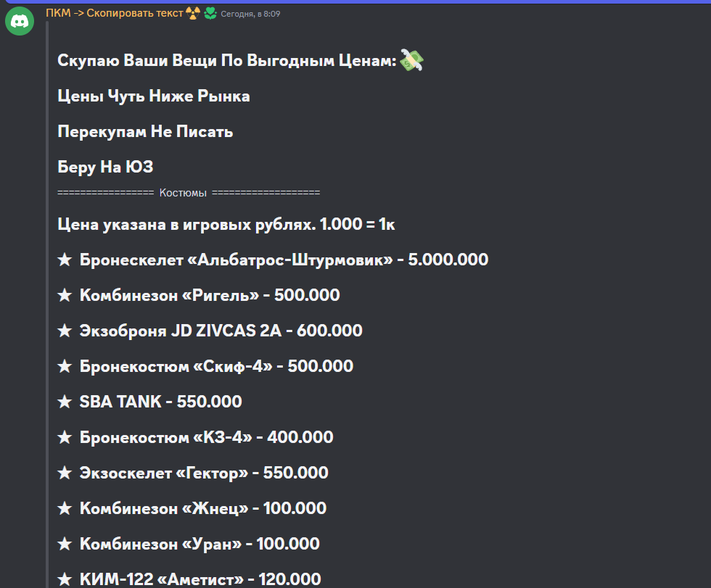Click the star before Экзоскелет «Гектор»
711x588 pixels.
coord(65,473)
